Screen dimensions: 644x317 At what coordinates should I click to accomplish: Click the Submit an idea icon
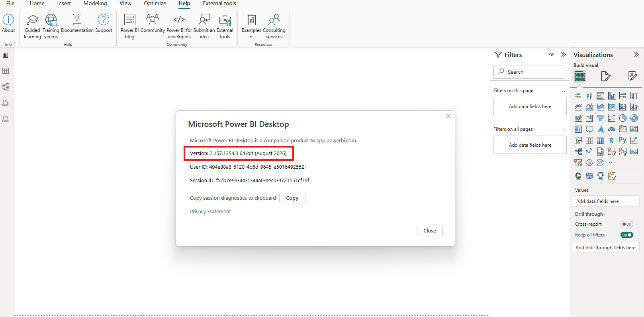204,27
